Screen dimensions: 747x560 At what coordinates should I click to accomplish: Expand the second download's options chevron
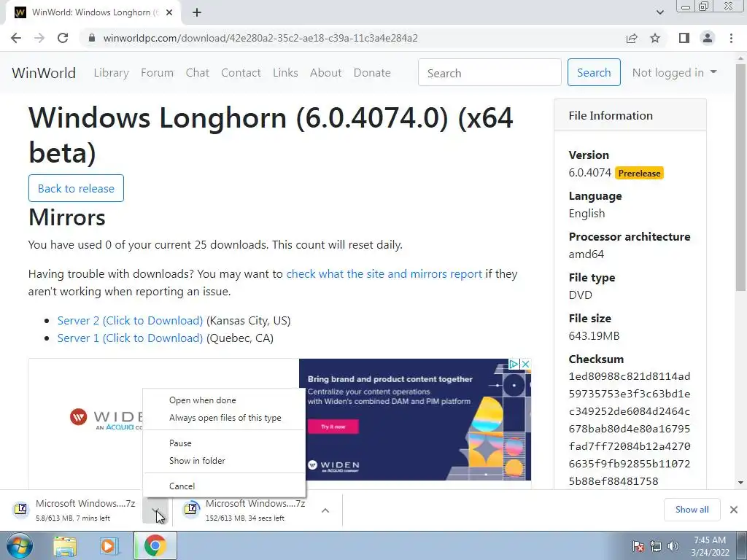(325, 510)
